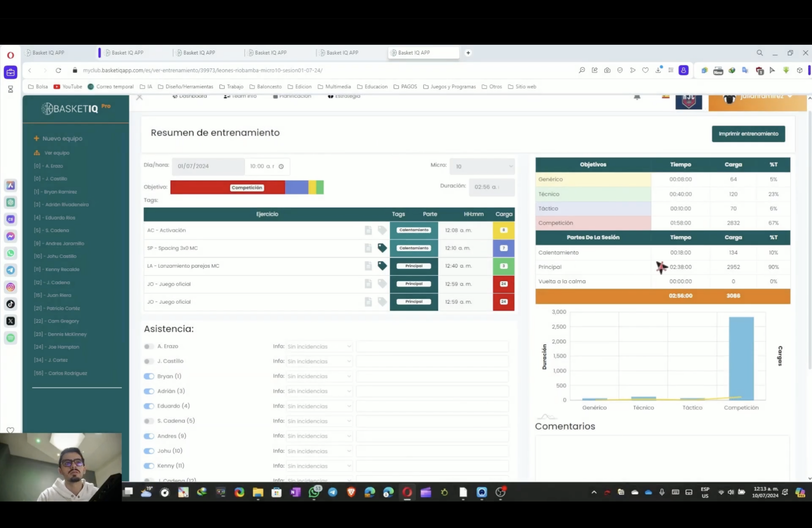Click the notification bell icon
Viewport: 812px width, 528px height.
[637, 97]
